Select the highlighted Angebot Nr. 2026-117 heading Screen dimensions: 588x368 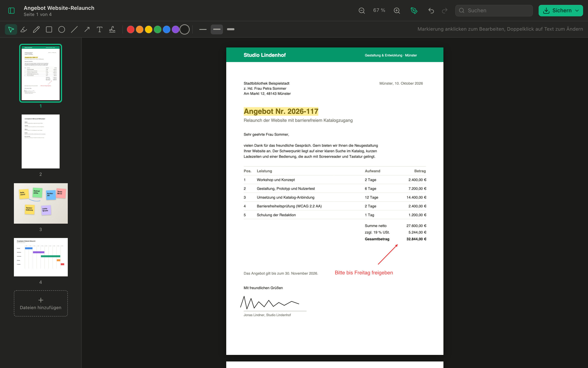(281, 111)
